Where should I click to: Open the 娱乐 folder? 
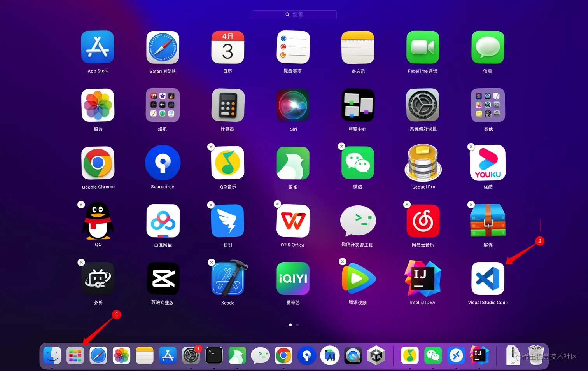click(163, 105)
